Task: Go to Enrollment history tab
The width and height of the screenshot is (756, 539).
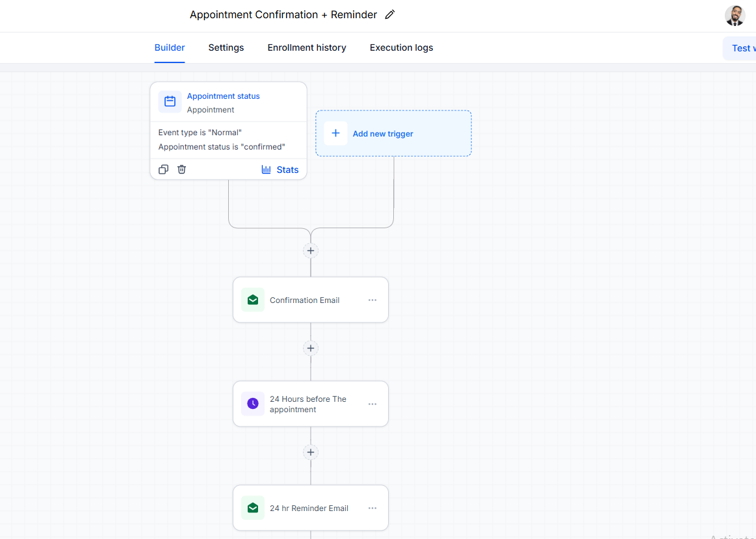Action: click(x=307, y=47)
